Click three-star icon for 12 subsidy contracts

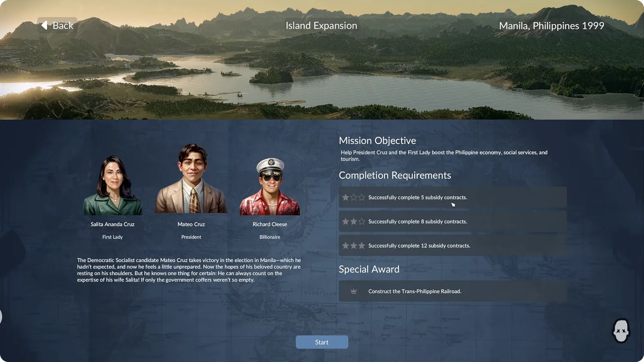pyautogui.click(x=353, y=245)
